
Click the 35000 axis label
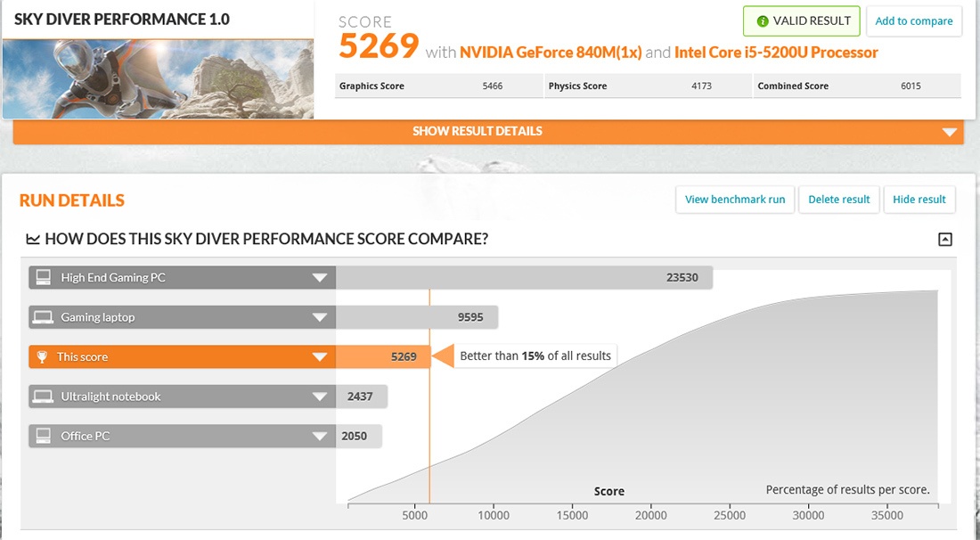coord(887,516)
